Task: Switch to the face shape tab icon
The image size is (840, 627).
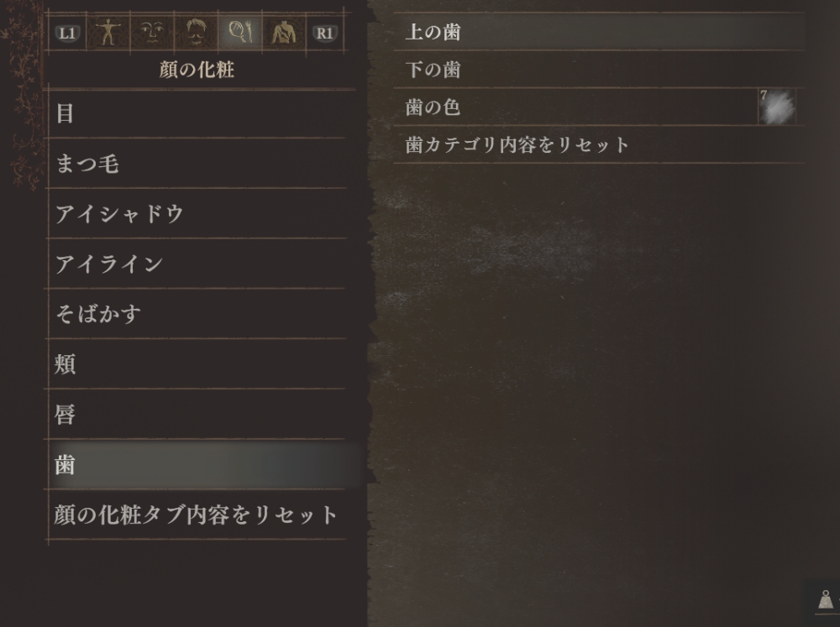Action: point(152,33)
